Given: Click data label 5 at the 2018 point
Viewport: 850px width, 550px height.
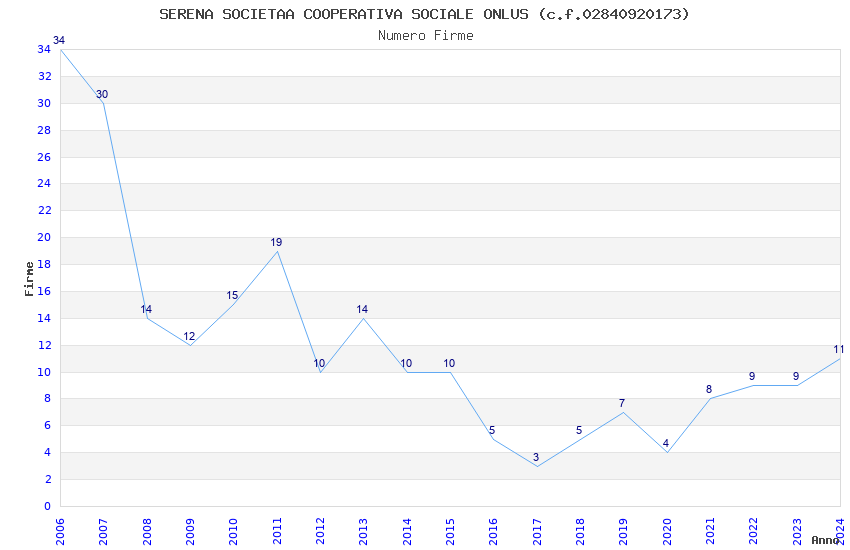Looking at the screenshot, I should click(579, 431).
